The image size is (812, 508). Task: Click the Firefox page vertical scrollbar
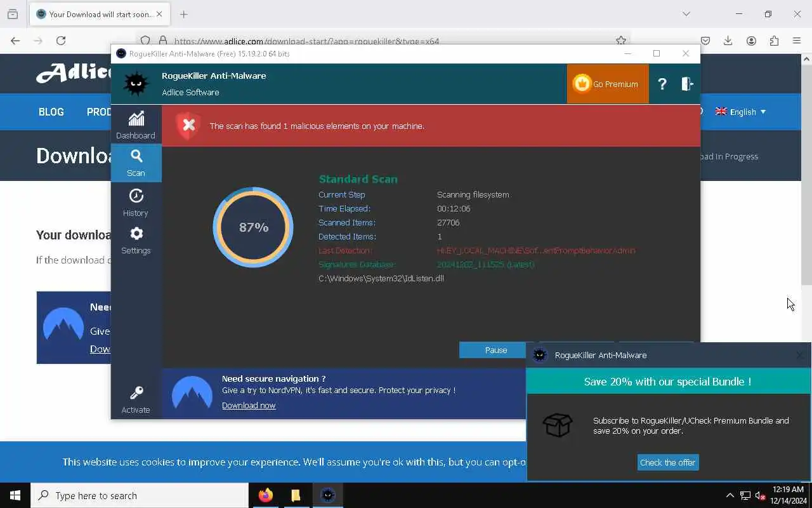point(806,174)
